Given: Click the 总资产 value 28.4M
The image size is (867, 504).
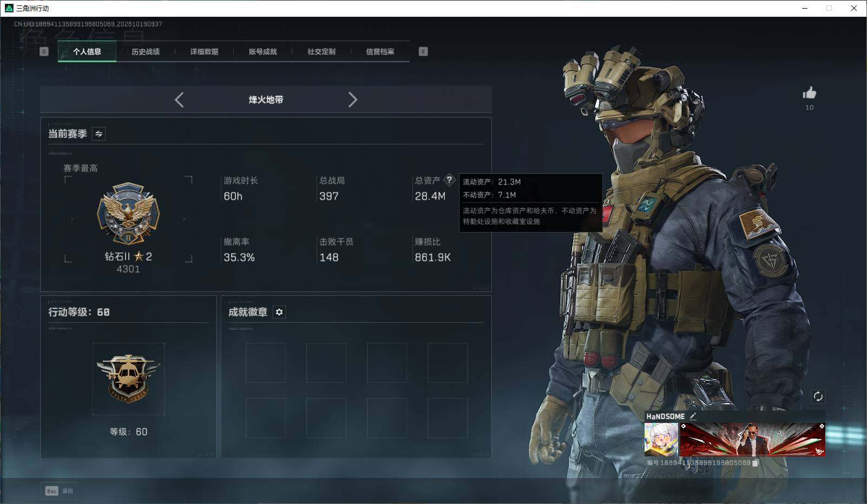Looking at the screenshot, I should coord(430,196).
